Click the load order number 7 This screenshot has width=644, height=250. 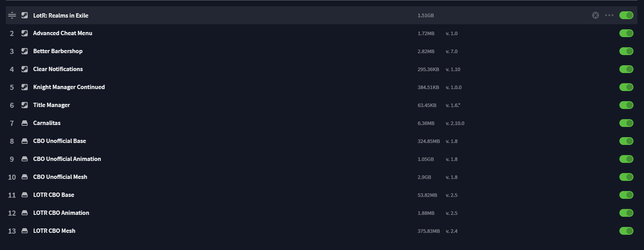(12, 123)
